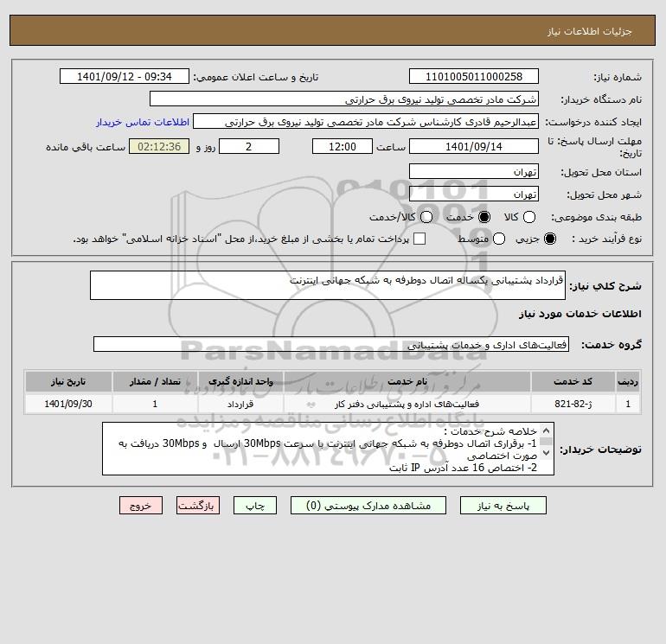Click the خروج exit button
The height and width of the screenshot is (644, 666).
point(141,506)
